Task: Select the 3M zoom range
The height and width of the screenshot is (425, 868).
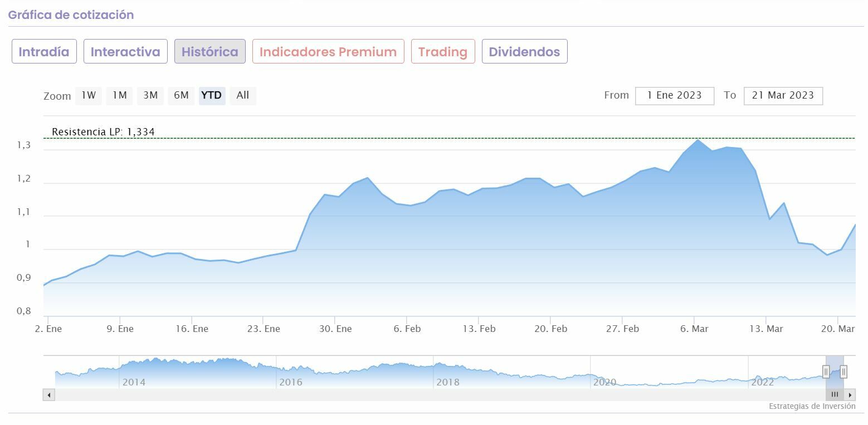Action: click(150, 95)
